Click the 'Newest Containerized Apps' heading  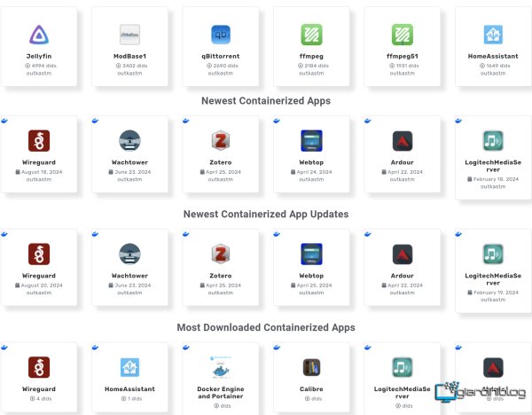(266, 101)
